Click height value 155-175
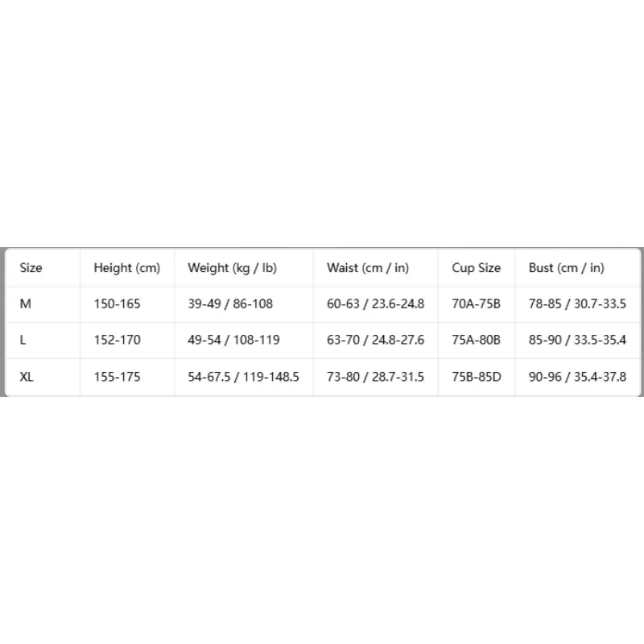This screenshot has width=644, height=644. tap(117, 377)
